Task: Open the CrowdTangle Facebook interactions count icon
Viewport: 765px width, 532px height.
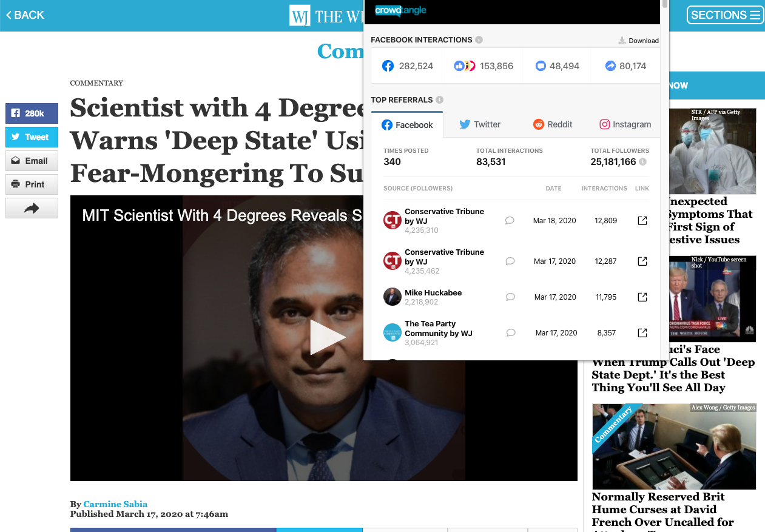Action: 388,66
